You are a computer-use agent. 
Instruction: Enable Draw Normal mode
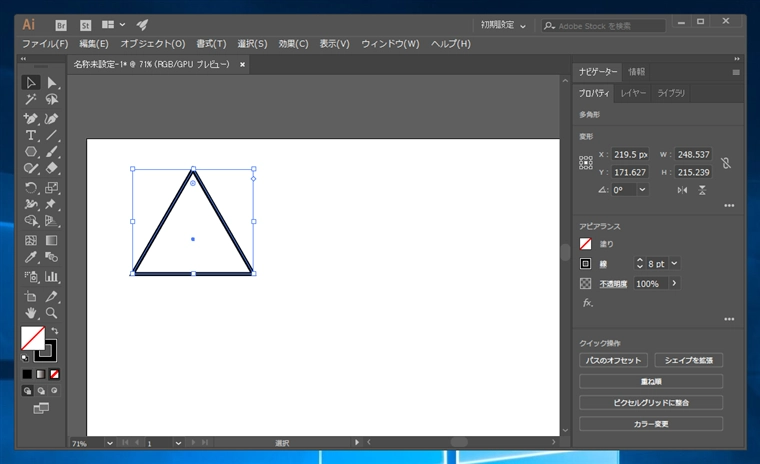pos(28,391)
